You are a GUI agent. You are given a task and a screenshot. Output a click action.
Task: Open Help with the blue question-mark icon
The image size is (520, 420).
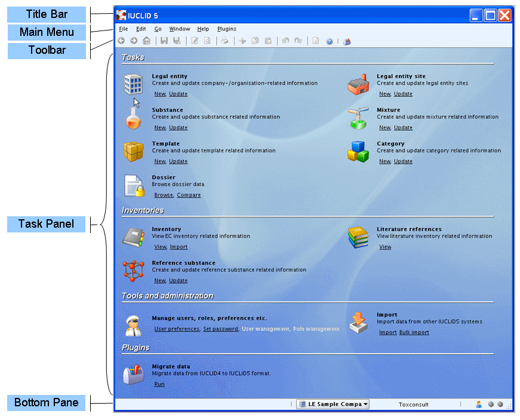[x=330, y=41]
